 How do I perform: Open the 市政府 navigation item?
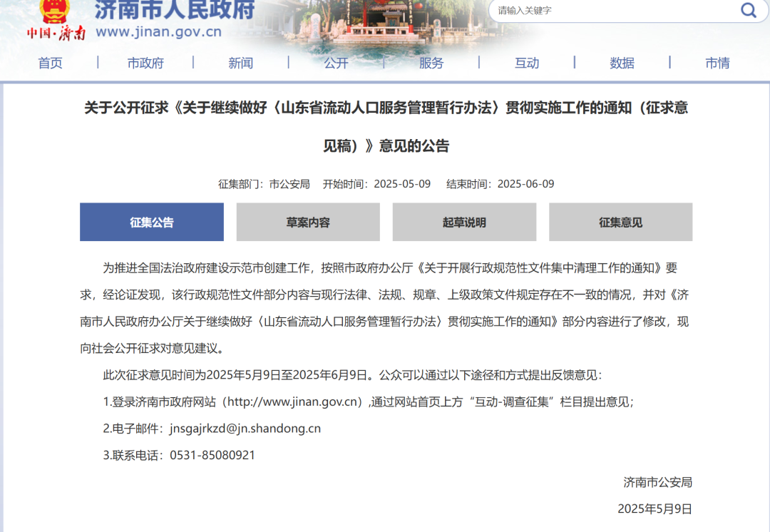[x=145, y=63]
